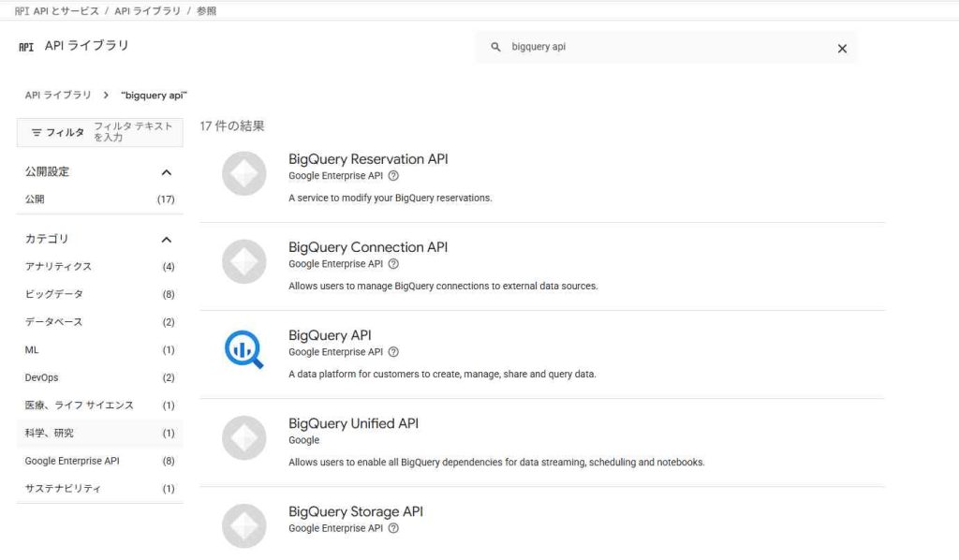The image size is (959, 560).
Task: Click the search magnifying glass icon
Action: click(495, 47)
